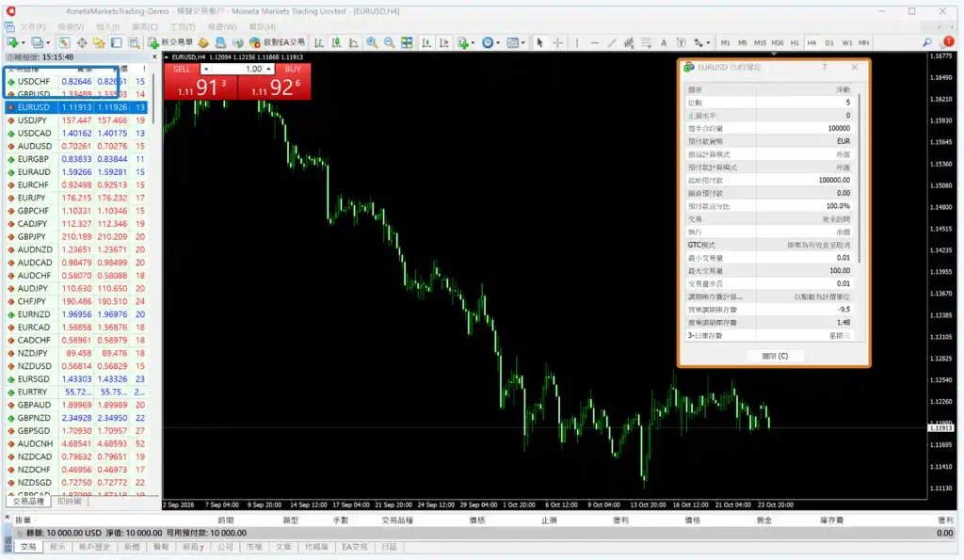
Task: Close the Market Watch panel
Action: click(154, 56)
